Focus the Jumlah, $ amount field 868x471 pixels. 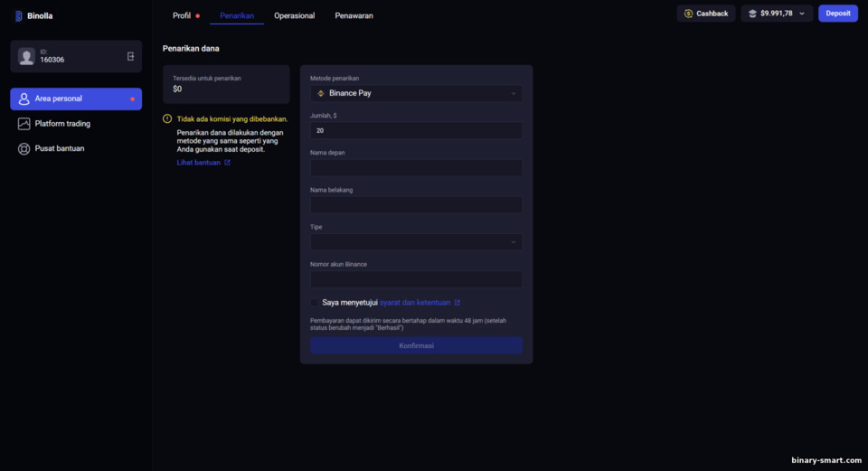416,130
